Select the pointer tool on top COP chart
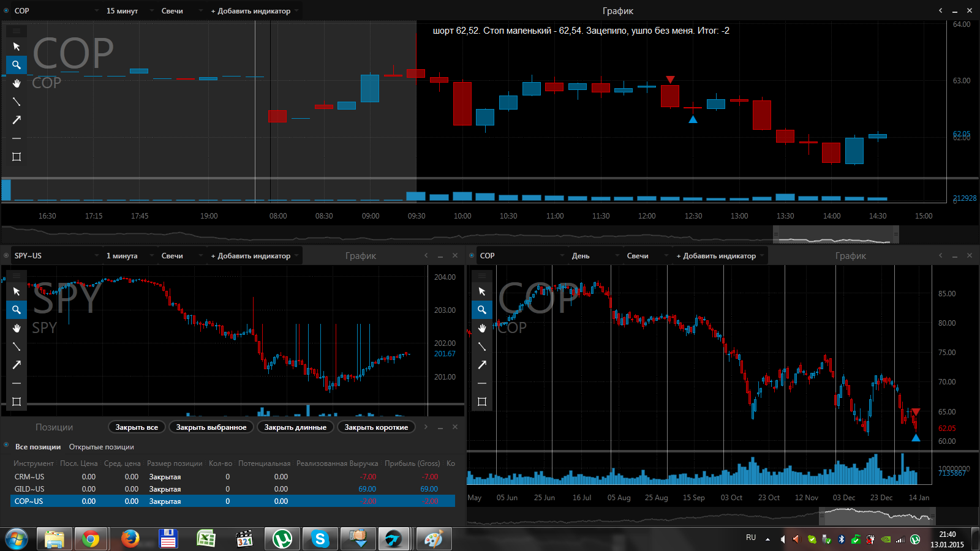Image resolution: width=980 pixels, height=551 pixels. 17,47
